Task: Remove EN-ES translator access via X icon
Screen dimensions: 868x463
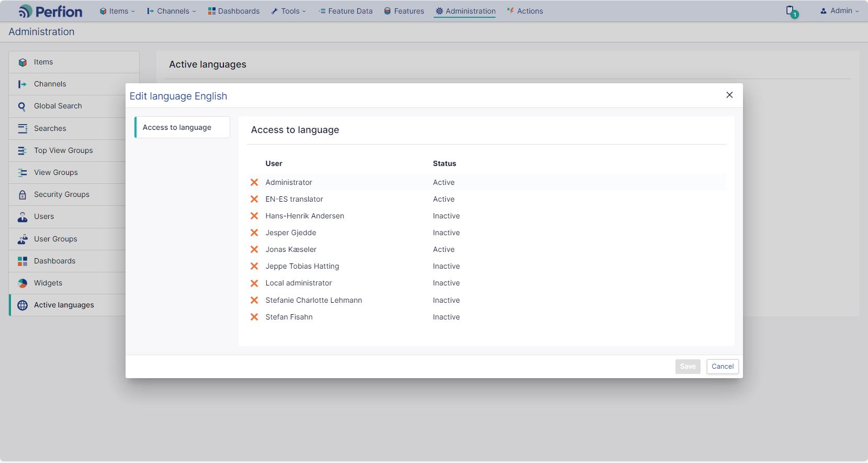Action: [254, 199]
